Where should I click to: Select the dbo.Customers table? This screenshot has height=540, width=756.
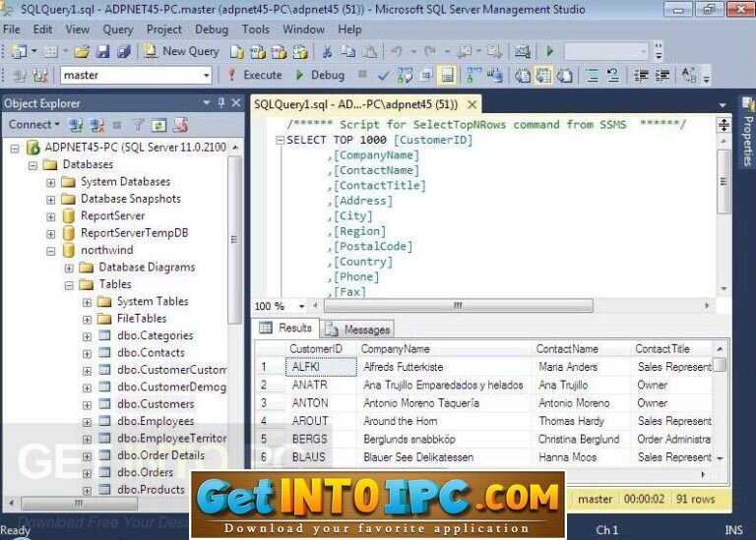(x=156, y=403)
